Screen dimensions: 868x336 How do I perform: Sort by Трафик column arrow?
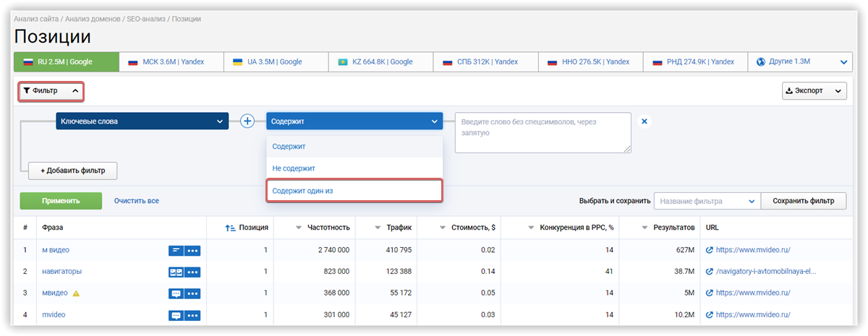tap(378, 228)
